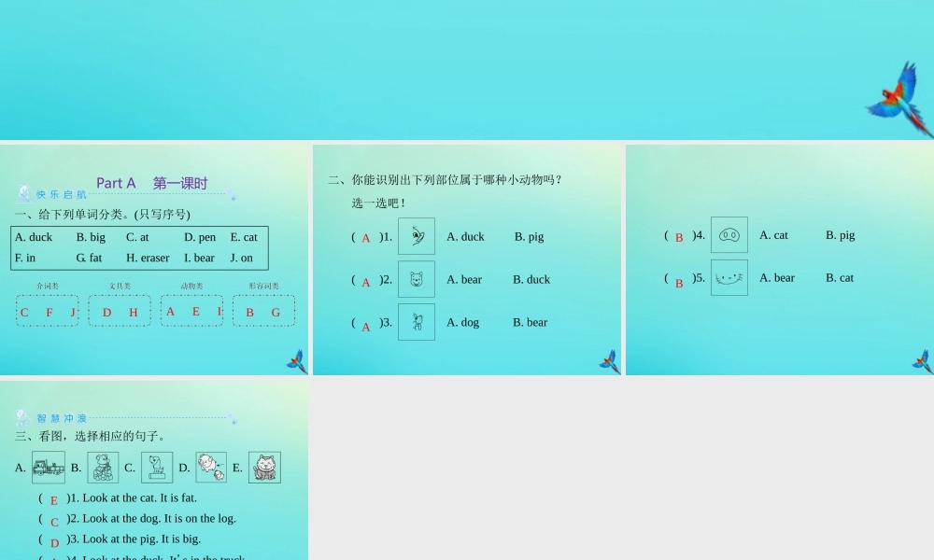
Task: Click the mascot icon beside 智慧冲浪
Action: (22, 416)
